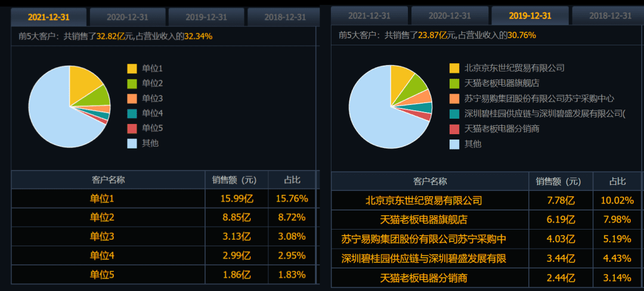Click red swatch beside 天猫老板电器分销商 legend
This screenshot has width=644, height=291.
click(x=454, y=129)
